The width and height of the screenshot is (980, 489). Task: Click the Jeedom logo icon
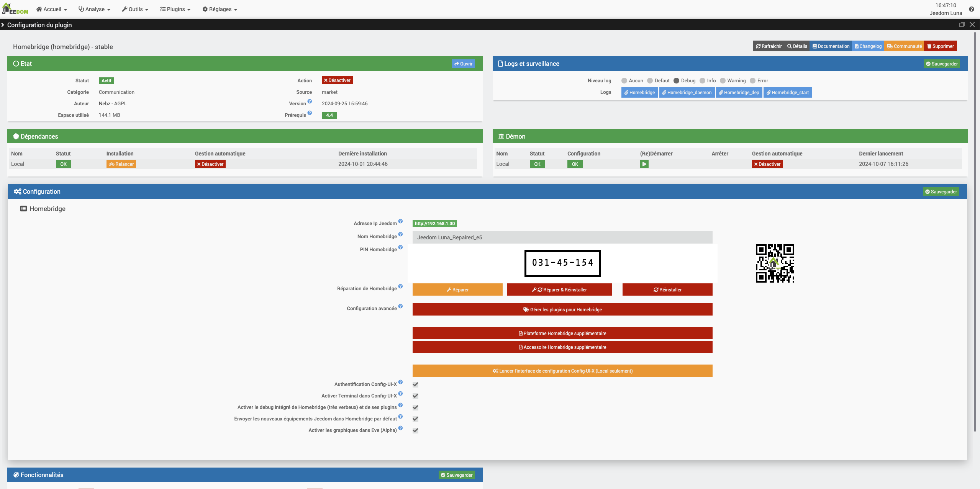(x=15, y=9)
